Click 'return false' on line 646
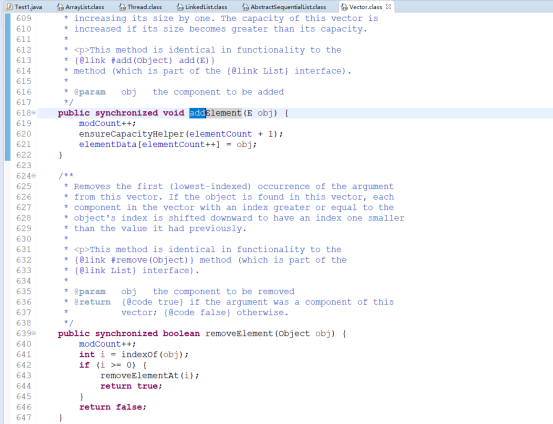This screenshot has height=424, width=553. (110, 407)
